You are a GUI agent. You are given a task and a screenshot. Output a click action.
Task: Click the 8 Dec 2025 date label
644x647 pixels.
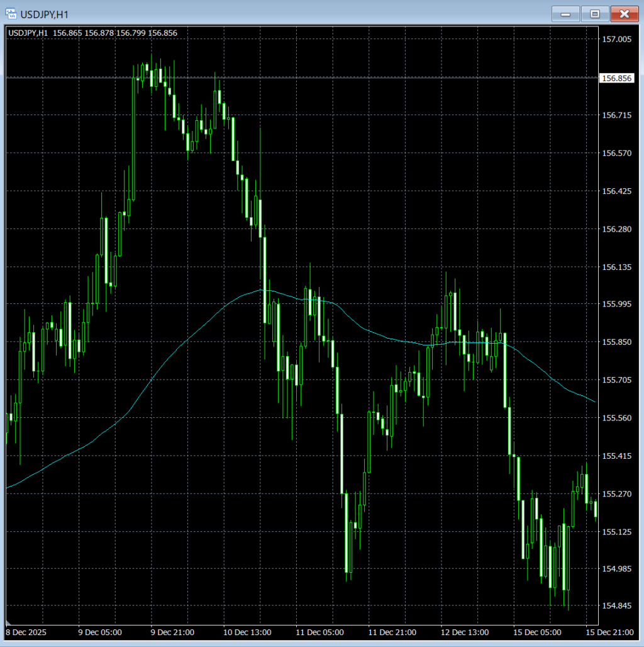point(26,632)
